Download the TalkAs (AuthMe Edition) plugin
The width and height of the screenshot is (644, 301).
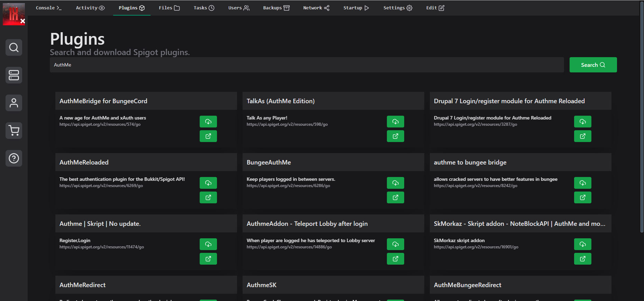[x=396, y=122]
